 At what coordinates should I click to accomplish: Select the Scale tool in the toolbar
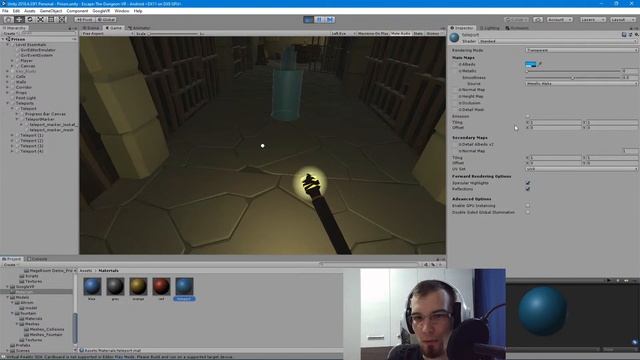[40, 20]
